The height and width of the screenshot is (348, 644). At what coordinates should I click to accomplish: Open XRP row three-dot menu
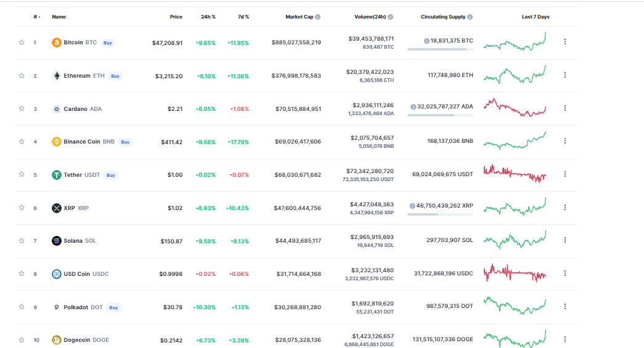click(565, 207)
